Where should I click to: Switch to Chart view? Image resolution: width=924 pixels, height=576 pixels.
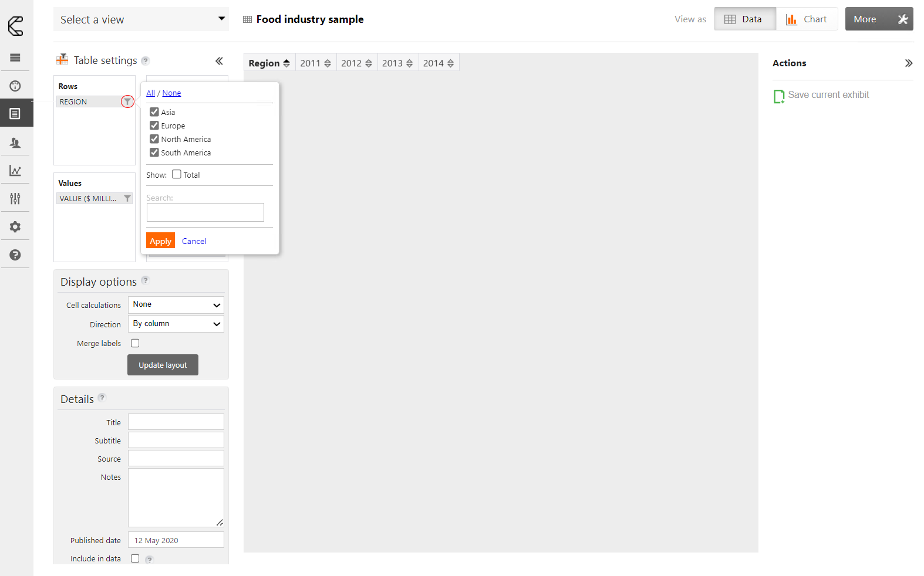click(807, 19)
